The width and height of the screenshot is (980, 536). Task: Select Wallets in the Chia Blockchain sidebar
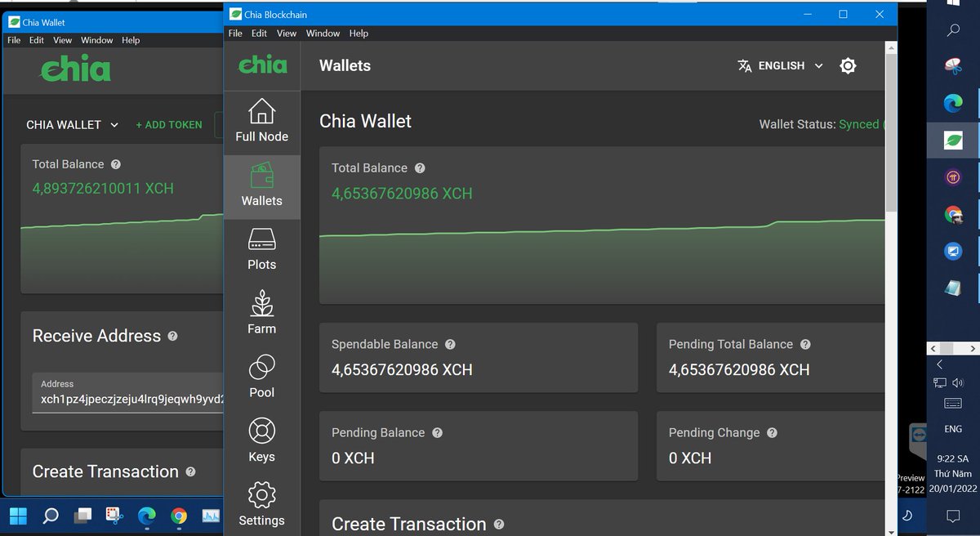coord(261,186)
